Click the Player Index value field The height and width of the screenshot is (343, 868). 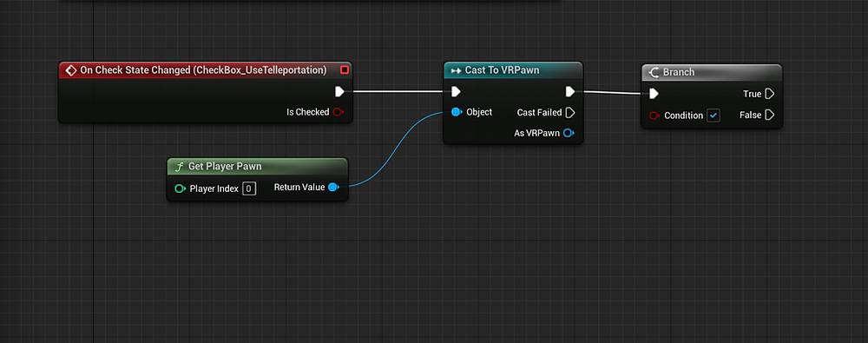249,188
